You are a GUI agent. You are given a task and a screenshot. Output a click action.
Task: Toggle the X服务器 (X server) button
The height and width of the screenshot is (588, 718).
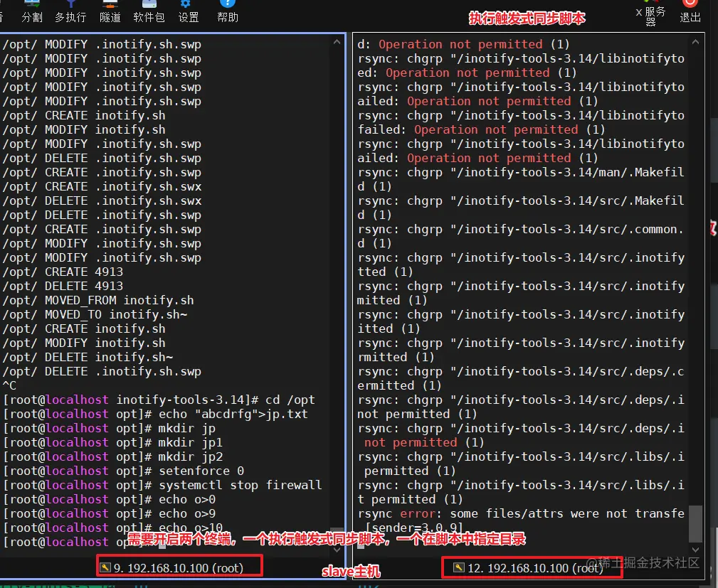point(650,14)
